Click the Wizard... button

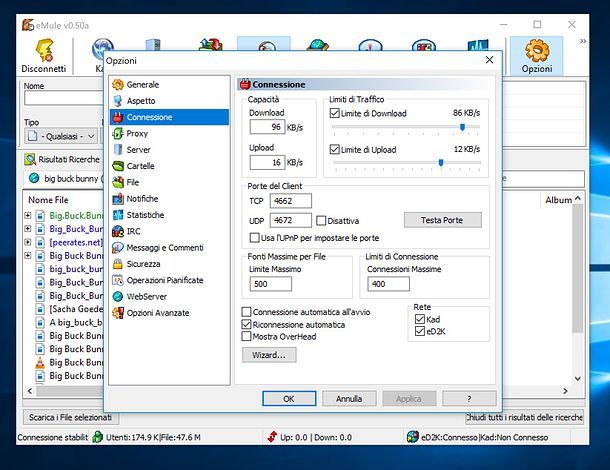(x=269, y=354)
